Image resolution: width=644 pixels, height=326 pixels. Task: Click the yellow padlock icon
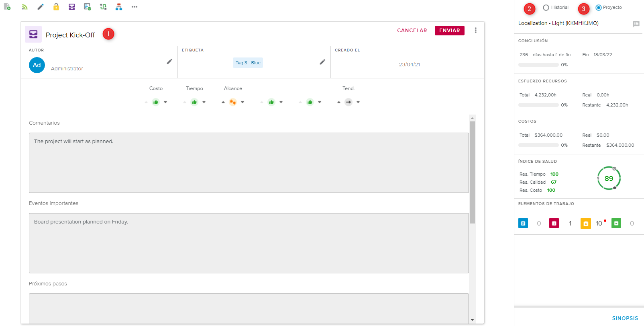[56, 7]
